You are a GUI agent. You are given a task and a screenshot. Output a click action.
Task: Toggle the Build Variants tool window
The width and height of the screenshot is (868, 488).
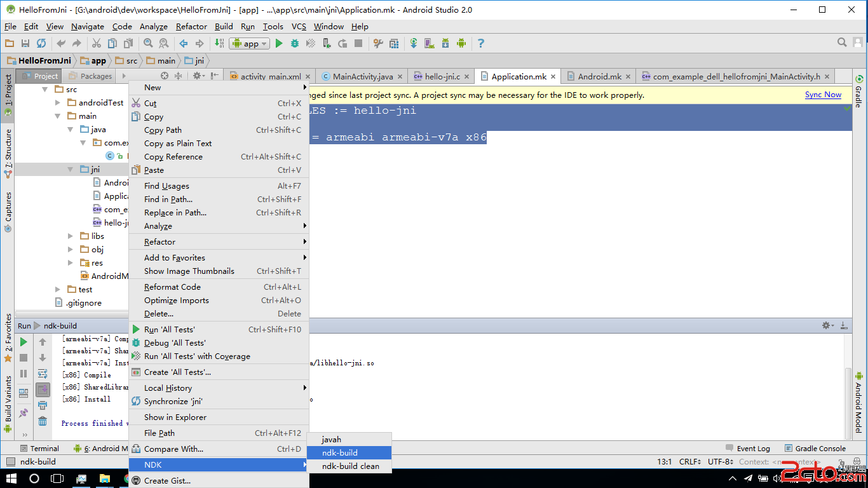(x=8, y=404)
